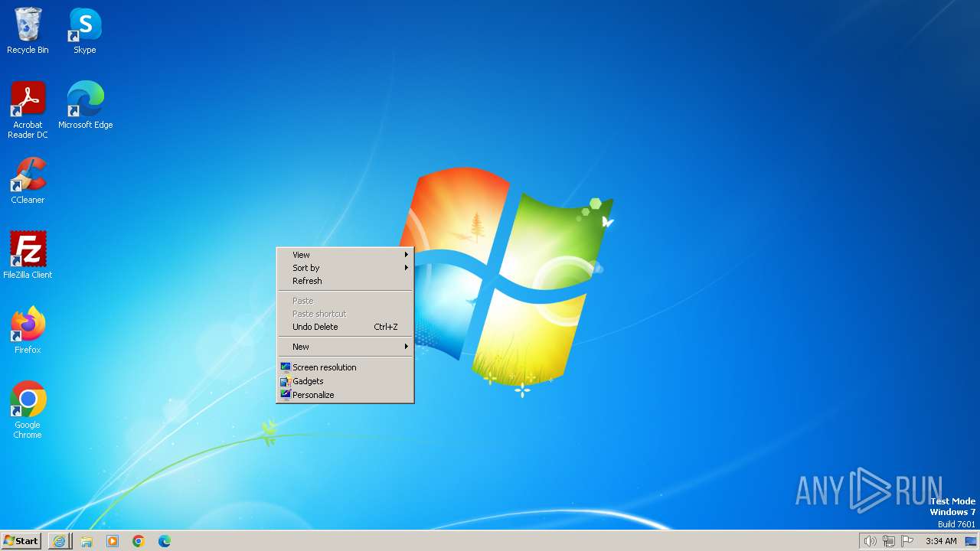Open Gadgets from context menu
The height and width of the screenshot is (551, 980).
pos(345,381)
